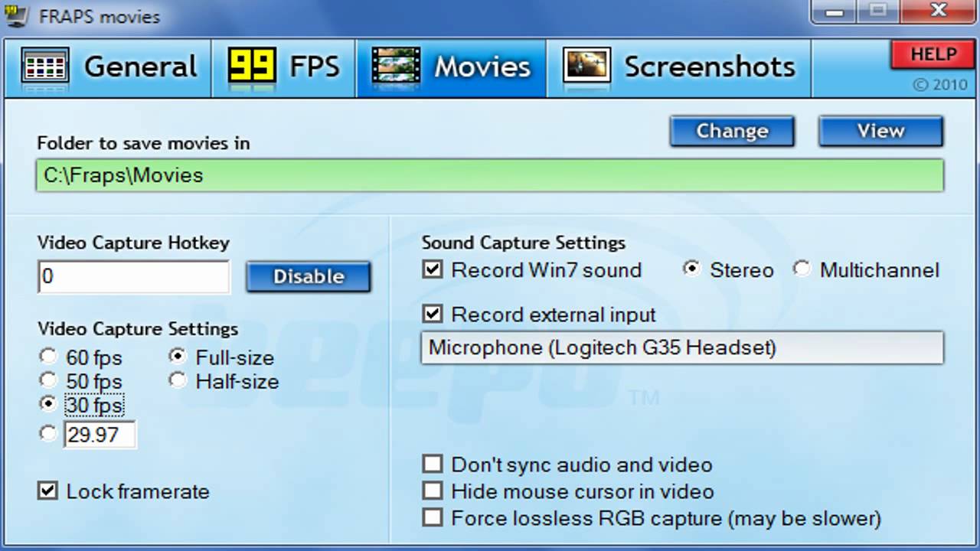
Task: Click the General tab grid icon
Action: click(45, 67)
